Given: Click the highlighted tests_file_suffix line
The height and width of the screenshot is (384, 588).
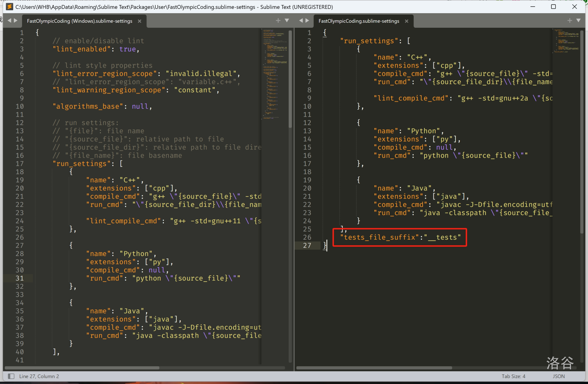Looking at the screenshot, I should 399,237.
